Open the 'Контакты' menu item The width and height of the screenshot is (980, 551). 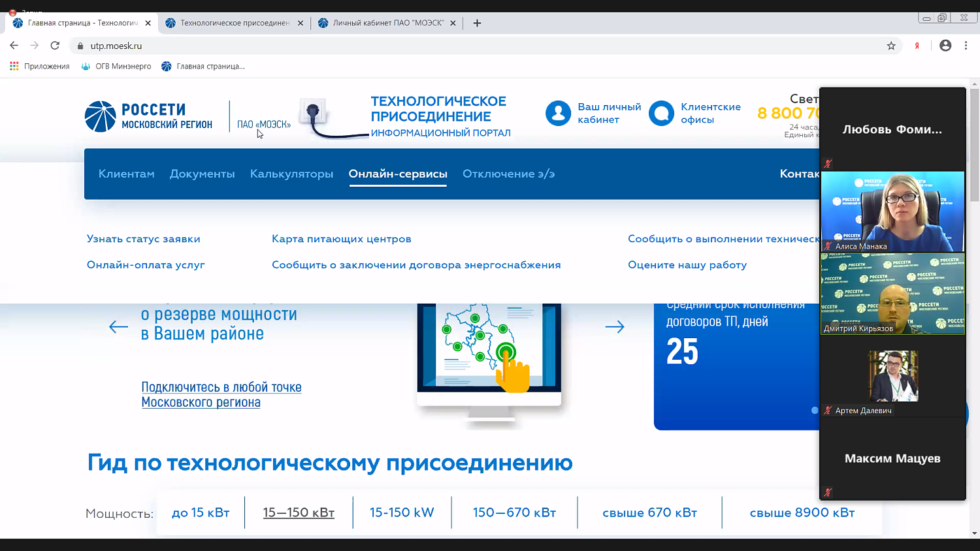pos(799,174)
